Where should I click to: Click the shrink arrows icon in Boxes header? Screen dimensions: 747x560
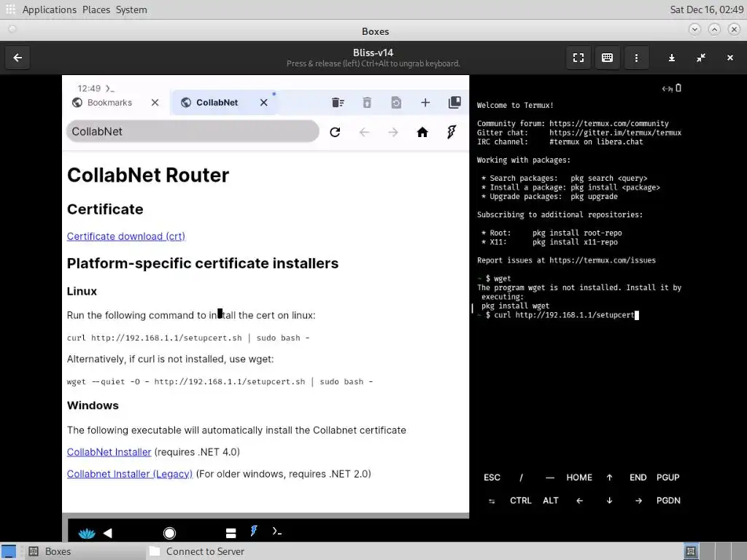click(x=701, y=58)
